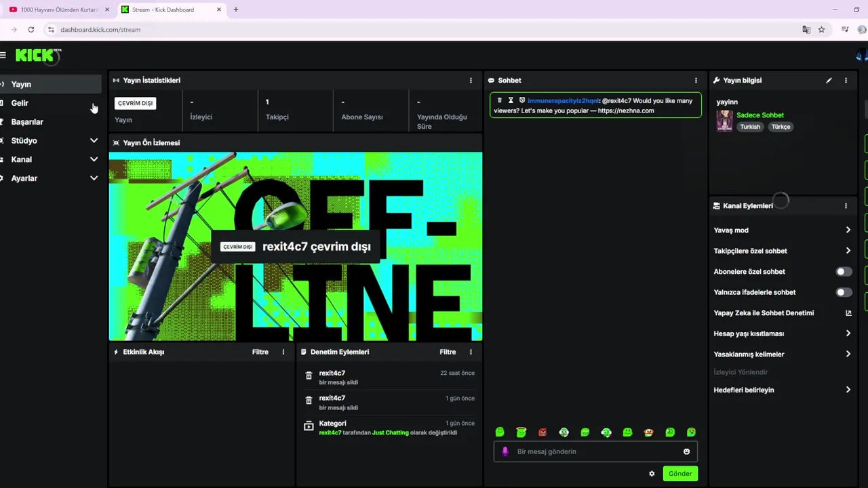This screenshot has width=868, height=488.
Task: Open Yasaklanmış kelimeler settings arrow
Action: pos(848,354)
